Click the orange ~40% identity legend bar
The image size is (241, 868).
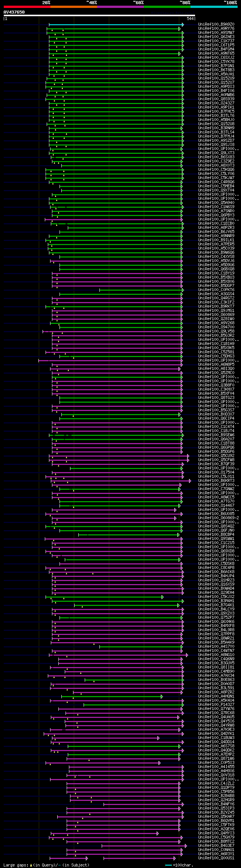(74, 7)
